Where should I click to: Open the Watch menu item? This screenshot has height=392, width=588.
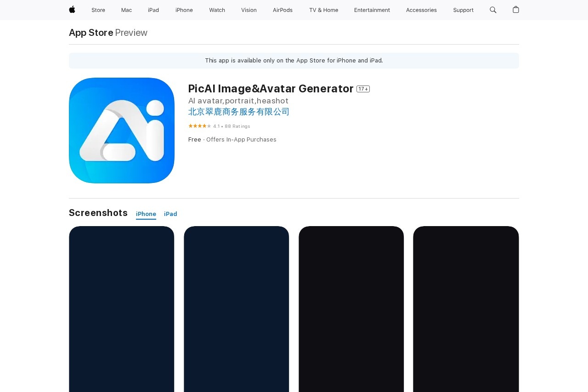[x=217, y=10]
